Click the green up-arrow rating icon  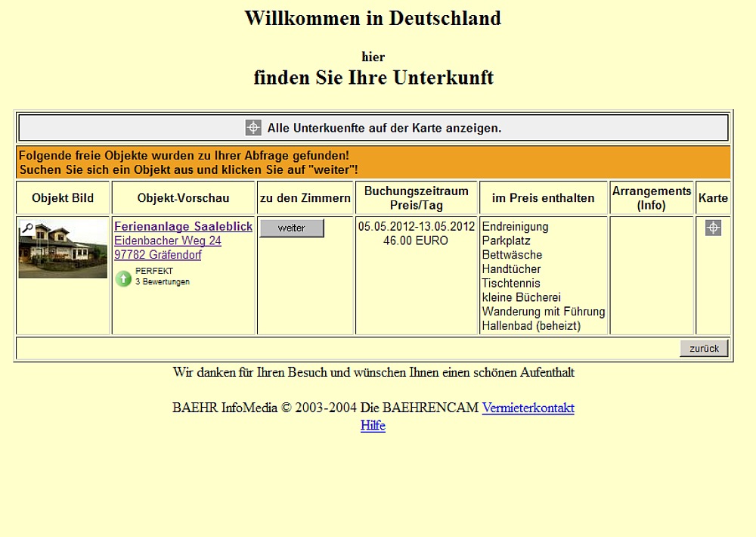[x=123, y=278]
